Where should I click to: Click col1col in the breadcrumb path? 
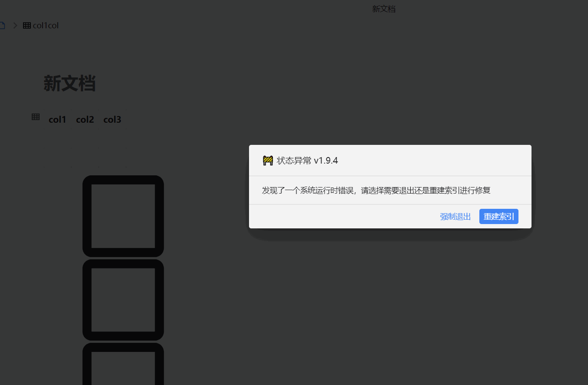(46, 25)
